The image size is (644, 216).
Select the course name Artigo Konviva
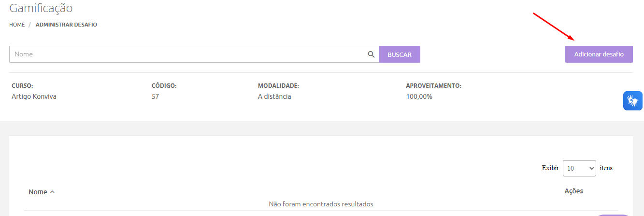tap(34, 96)
